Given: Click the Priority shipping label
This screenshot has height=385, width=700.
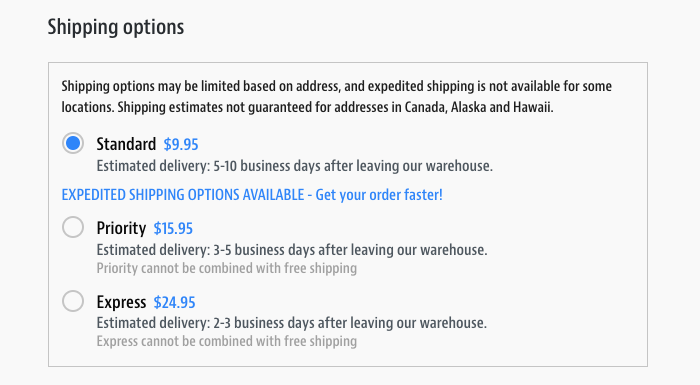Looking at the screenshot, I should (x=121, y=228).
